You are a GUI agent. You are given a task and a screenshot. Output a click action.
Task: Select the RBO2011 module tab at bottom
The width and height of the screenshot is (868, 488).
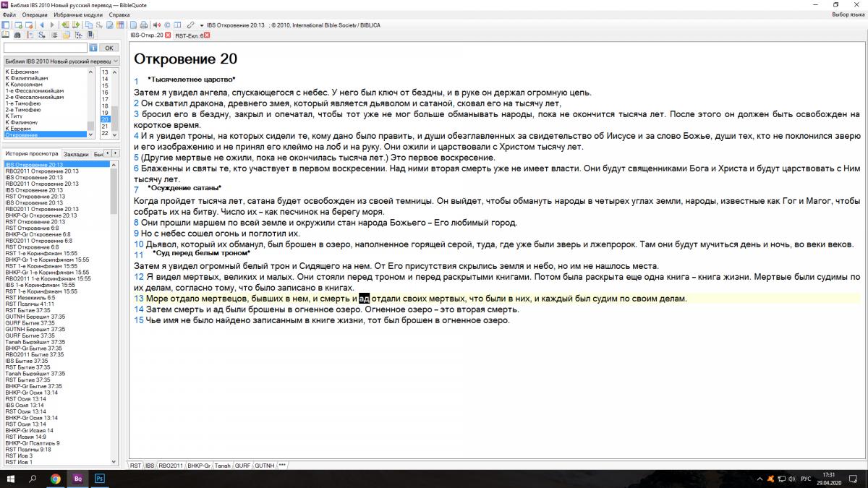pyautogui.click(x=171, y=466)
